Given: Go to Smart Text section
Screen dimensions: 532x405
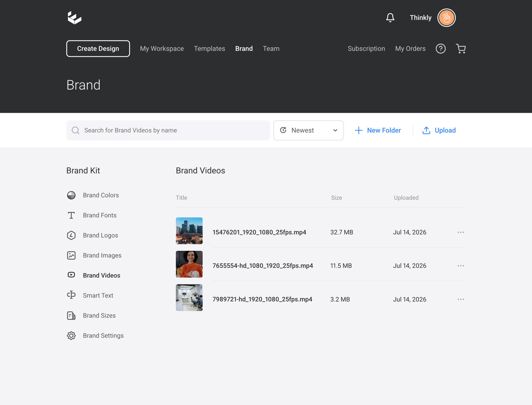Looking at the screenshot, I should (90, 296).
